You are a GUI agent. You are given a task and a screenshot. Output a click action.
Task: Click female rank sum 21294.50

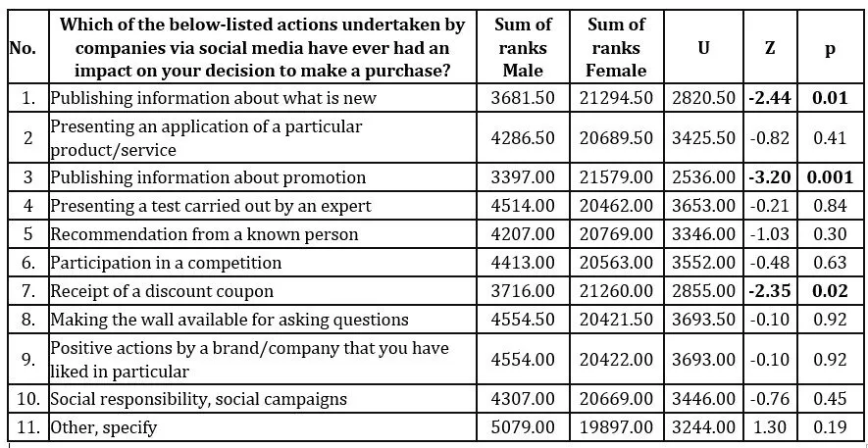pyautogui.click(x=615, y=98)
